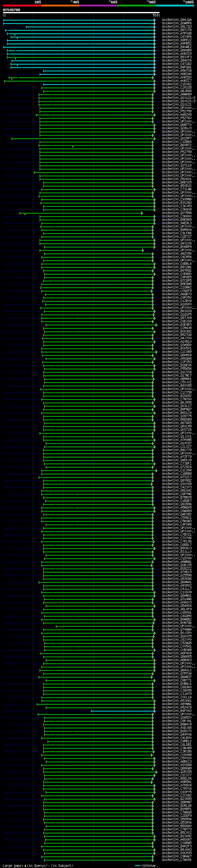This screenshot has width=197, height=868.
Task: Select hit label UniRef100_A1HSP0
Action: pos(177,304)
